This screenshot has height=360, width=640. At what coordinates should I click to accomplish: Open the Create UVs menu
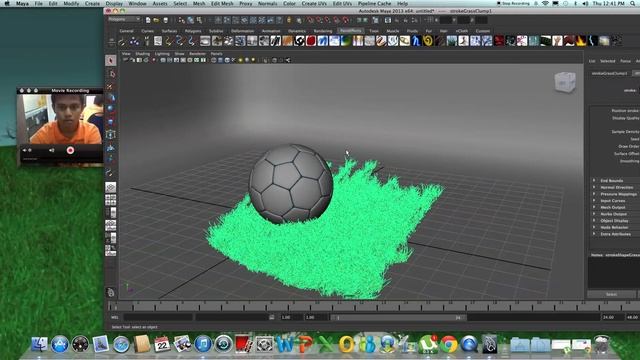(314, 3)
